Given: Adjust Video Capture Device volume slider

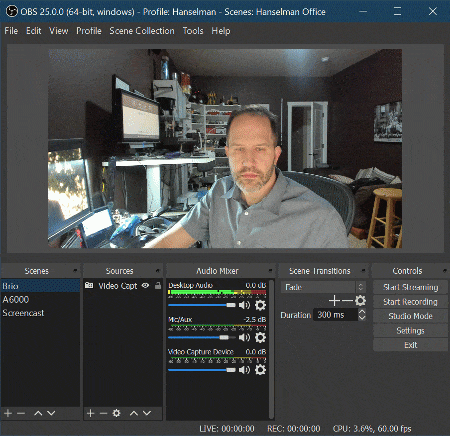Looking at the screenshot, I should click(x=202, y=370).
